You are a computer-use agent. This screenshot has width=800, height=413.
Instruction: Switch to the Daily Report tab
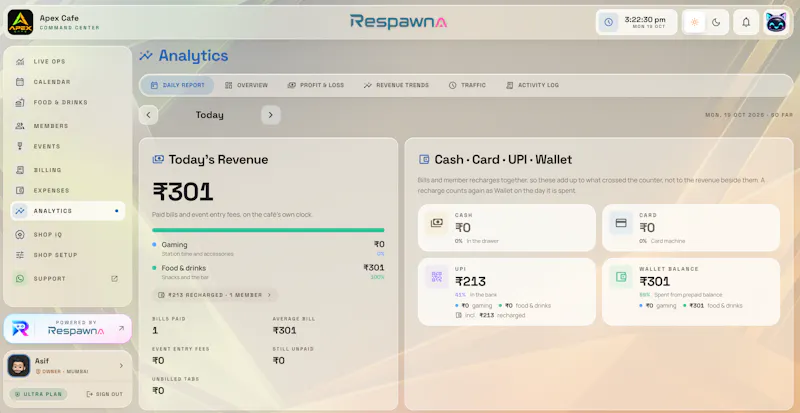pyautogui.click(x=178, y=85)
